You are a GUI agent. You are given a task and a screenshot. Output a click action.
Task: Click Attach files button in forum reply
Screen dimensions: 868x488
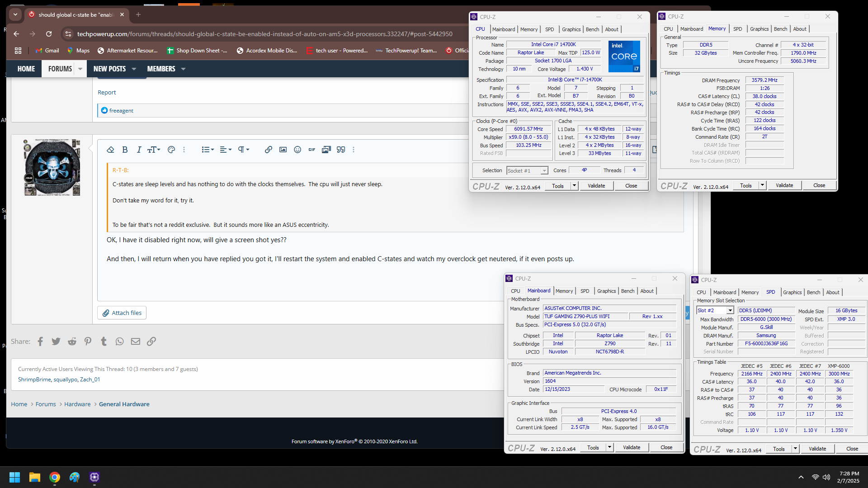click(x=123, y=313)
